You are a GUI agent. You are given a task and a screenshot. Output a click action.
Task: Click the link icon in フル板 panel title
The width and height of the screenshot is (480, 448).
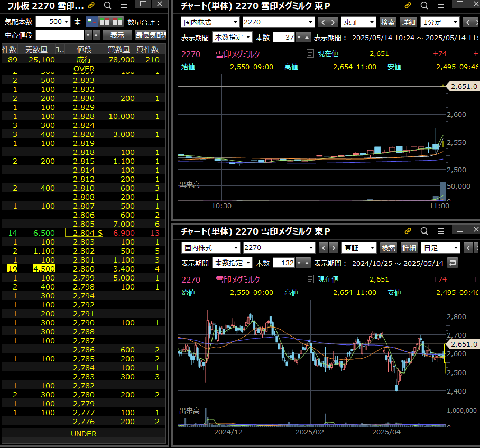click(x=91, y=5)
